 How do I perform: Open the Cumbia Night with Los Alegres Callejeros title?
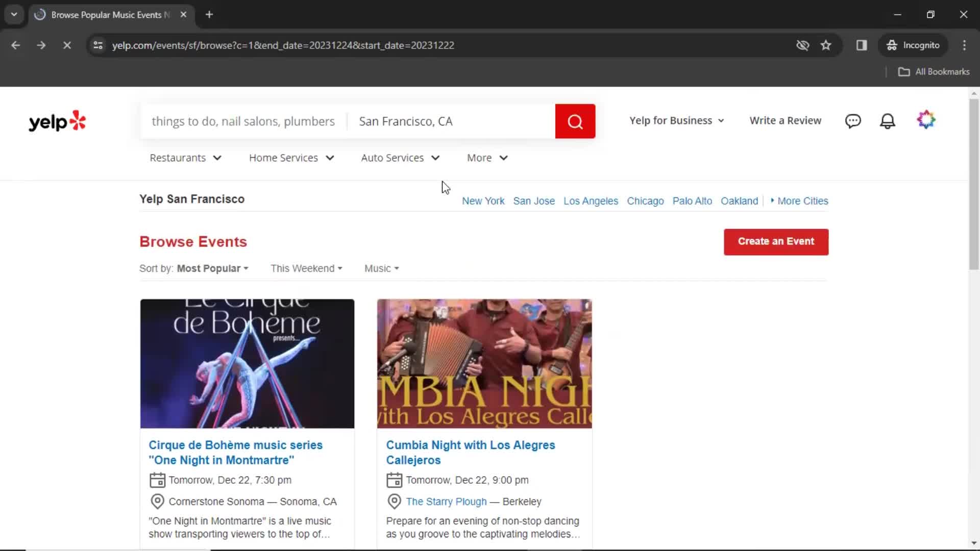pyautogui.click(x=470, y=453)
